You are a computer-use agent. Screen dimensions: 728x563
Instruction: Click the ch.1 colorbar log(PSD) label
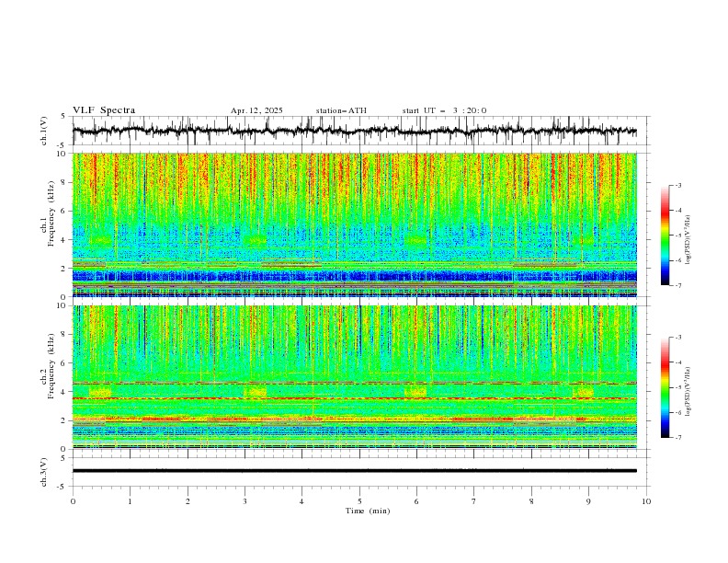pos(688,240)
